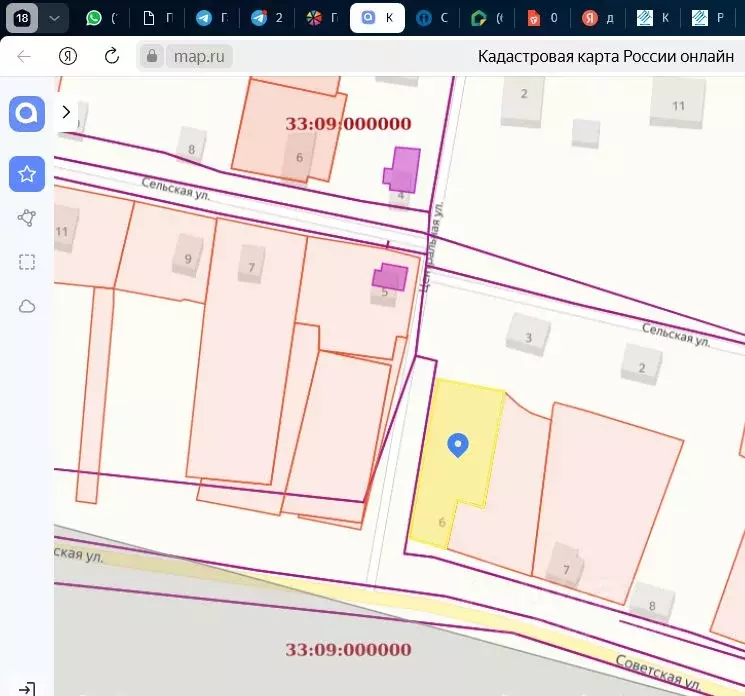Switch to the Yandex tab labeled Д
745x696 pixels.
click(598, 18)
